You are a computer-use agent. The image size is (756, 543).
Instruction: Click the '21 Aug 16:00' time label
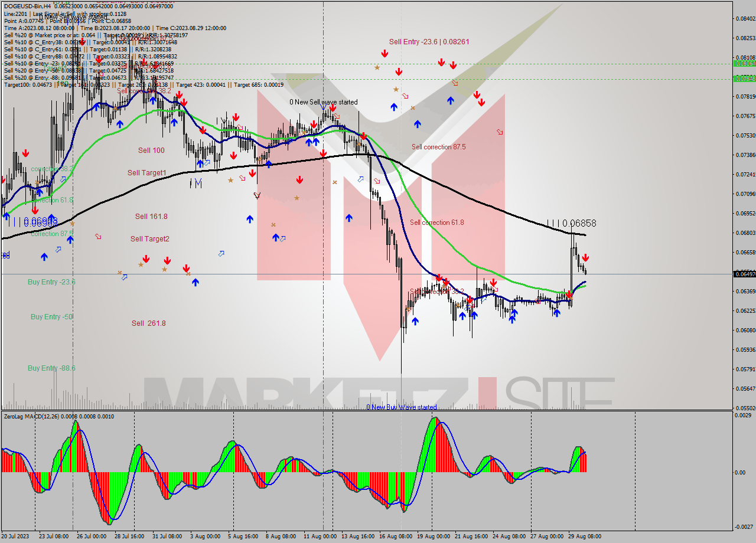coord(471,537)
